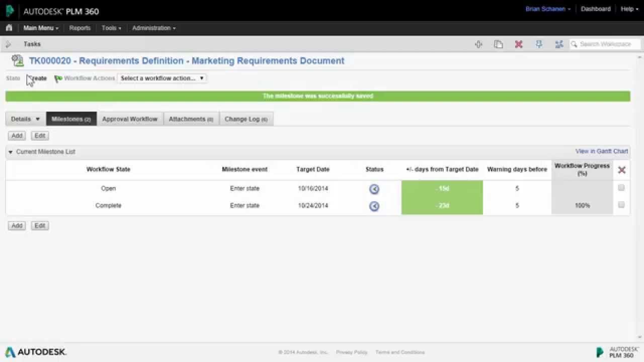Open the Main Menu dropdown

tap(41, 28)
